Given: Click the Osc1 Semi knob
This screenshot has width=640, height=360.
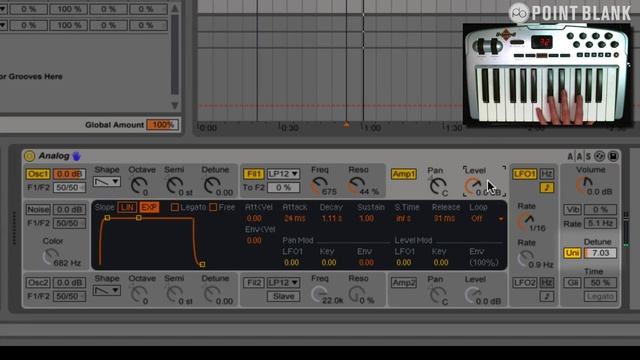Looking at the screenshot, I should pyautogui.click(x=174, y=186).
